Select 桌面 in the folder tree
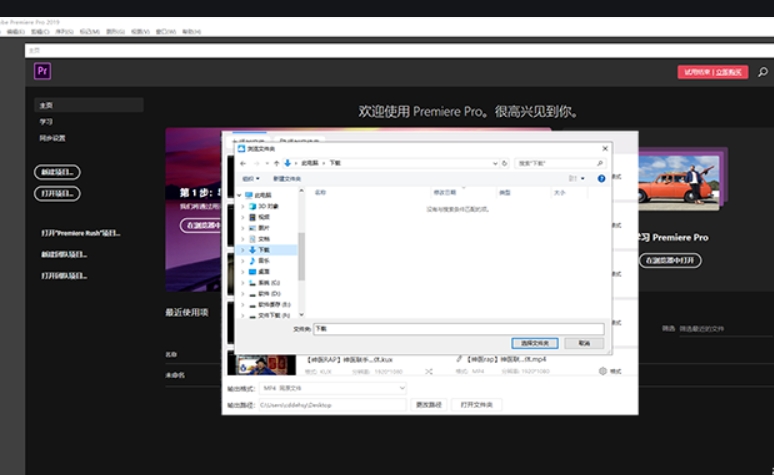This screenshot has height=475, width=774. coord(264,272)
